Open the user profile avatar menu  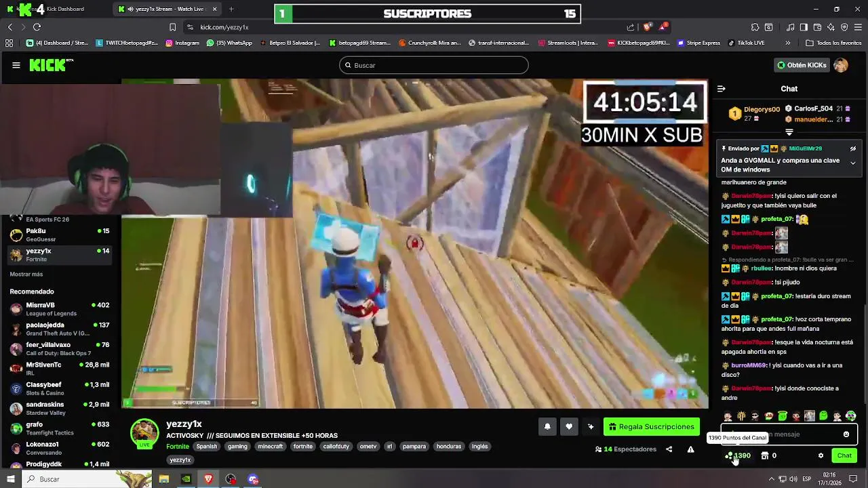coord(841,65)
